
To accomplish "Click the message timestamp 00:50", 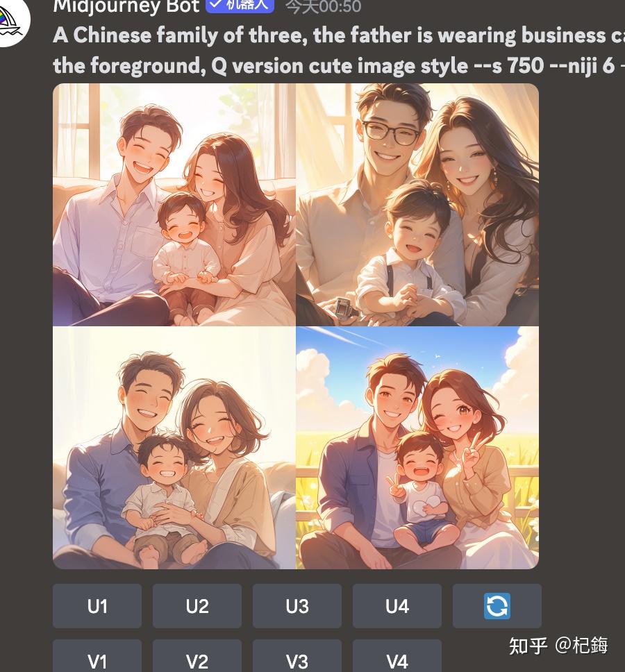I will [324, 6].
